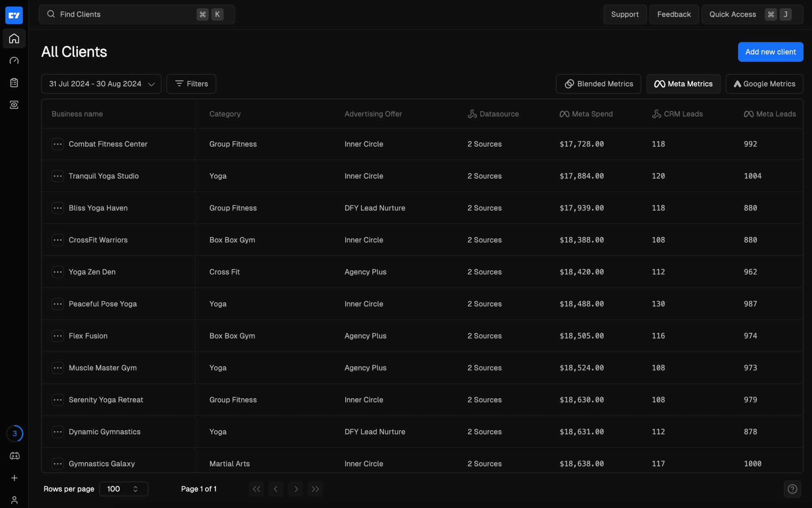Image resolution: width=812 pixels, height=508 pixels.
Task: Select the Tranquil Yoga Studio name
Action: coord(103,176)
